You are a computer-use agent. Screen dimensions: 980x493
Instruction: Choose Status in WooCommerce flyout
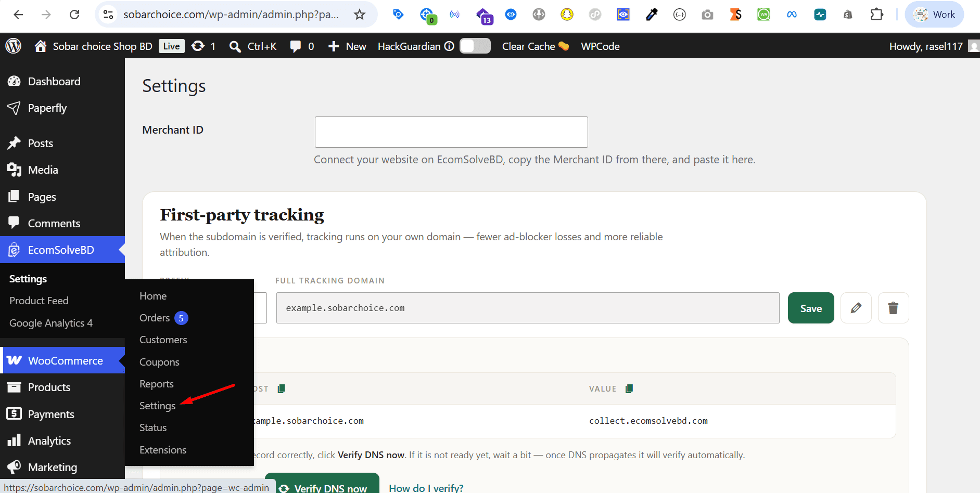coord(153,427)
